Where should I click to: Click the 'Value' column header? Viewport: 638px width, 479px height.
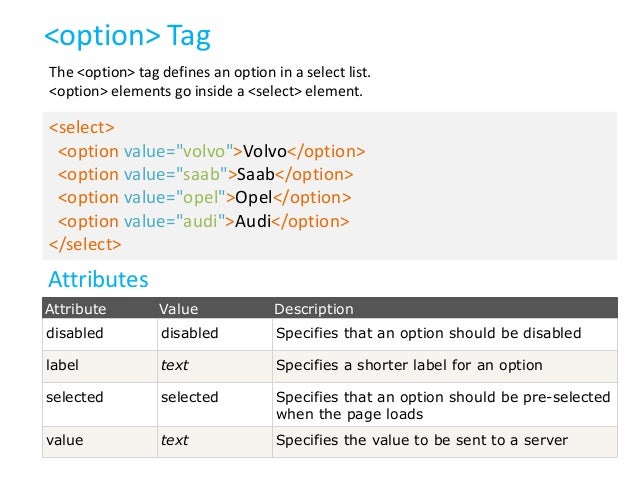point(179,309)
